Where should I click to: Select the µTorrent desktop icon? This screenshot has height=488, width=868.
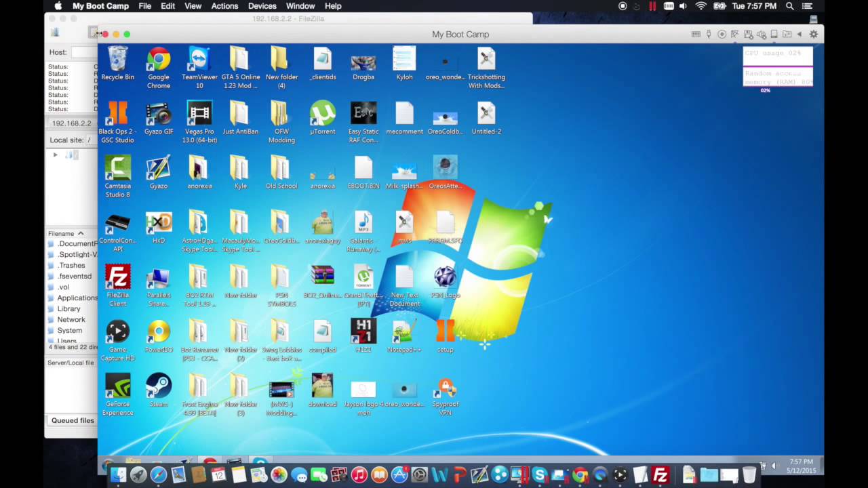pos(322,119)
